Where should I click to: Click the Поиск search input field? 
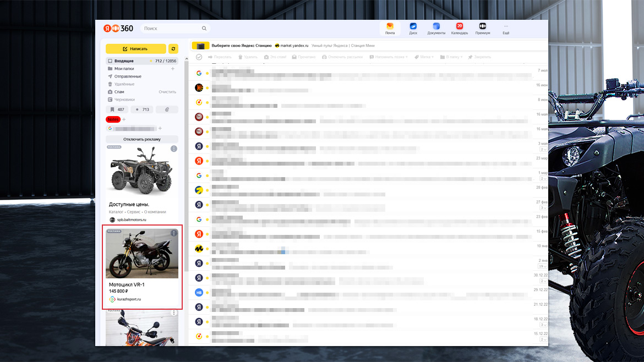coord(171,29)
